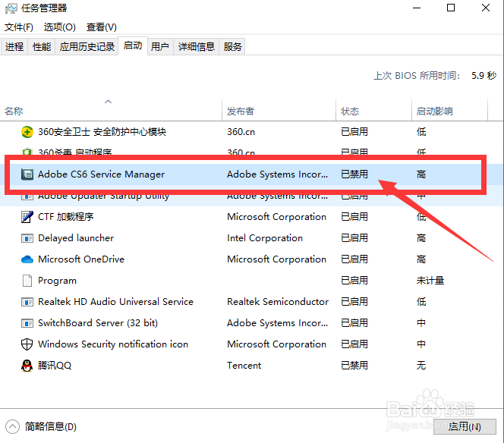Select the Adobe CS6 Service Manager name
Viewport: 504px width, 443px height.
click(101, 174)
